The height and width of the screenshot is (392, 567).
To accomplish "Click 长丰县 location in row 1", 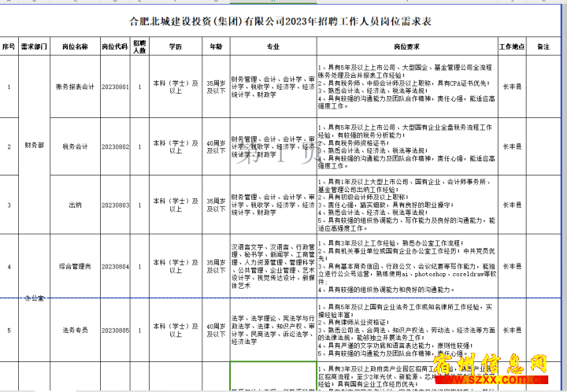I will [512, 87].
